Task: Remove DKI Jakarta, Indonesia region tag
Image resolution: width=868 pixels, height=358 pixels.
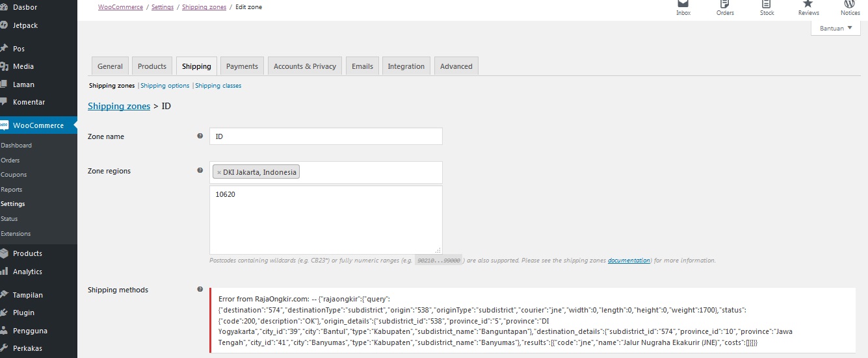Action: pos(219,173)
